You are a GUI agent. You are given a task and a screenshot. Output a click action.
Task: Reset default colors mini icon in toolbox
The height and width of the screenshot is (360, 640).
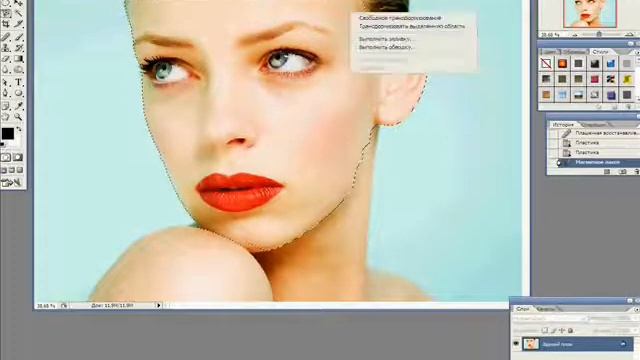(x=3, y=144)
